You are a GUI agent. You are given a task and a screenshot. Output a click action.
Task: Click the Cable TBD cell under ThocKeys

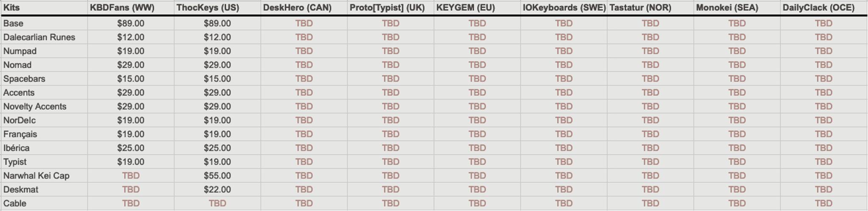click(217, 203)
